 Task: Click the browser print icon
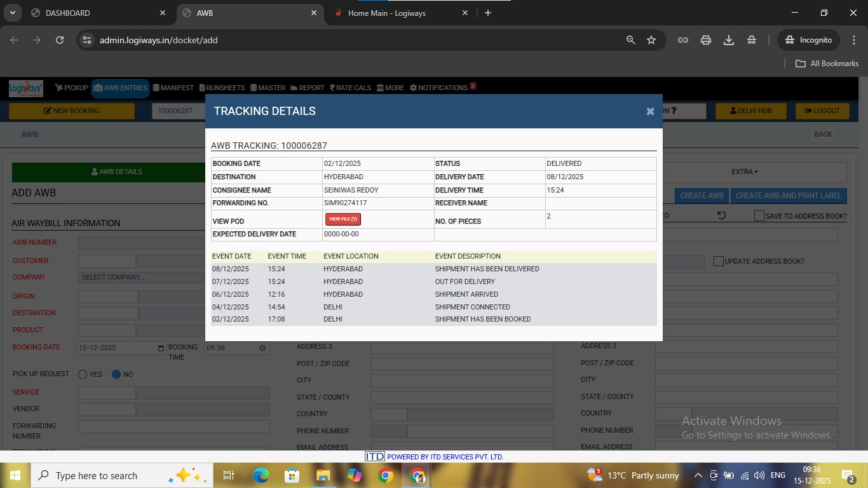705,40
